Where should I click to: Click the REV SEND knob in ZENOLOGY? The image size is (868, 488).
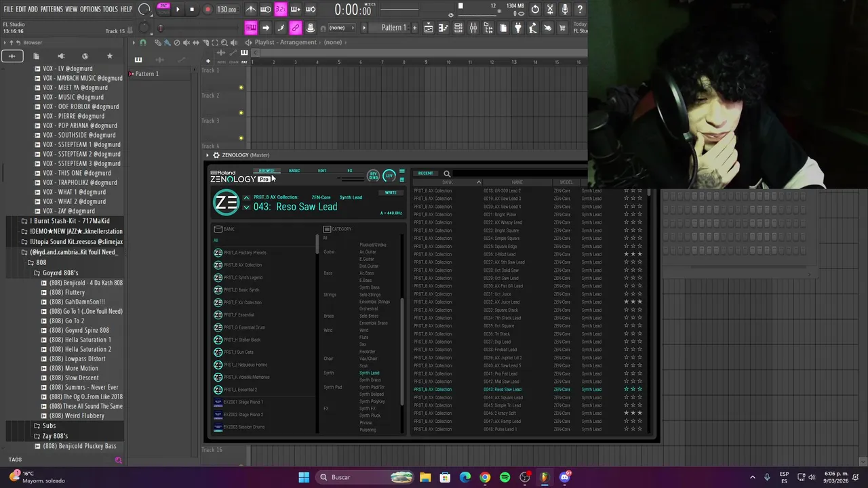373,176
